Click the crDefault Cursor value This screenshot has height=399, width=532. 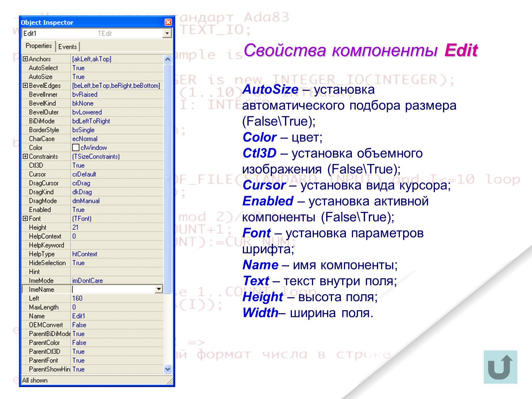click(84, 174)
